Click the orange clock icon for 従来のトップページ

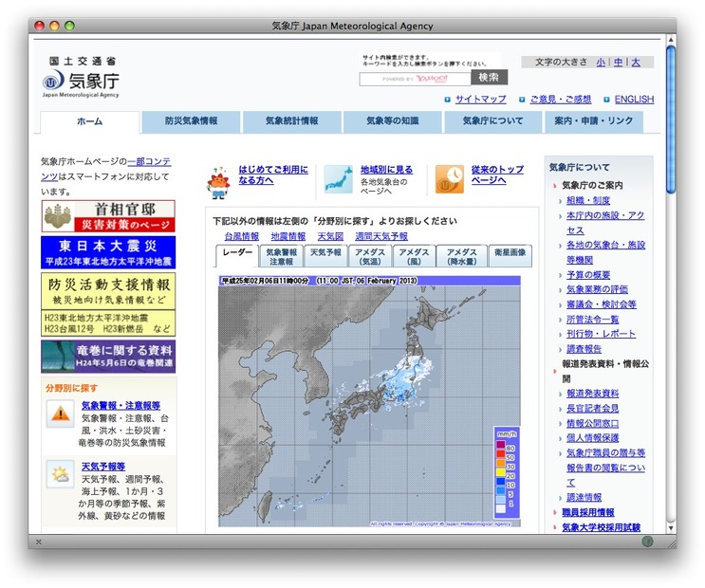click(450, 178)
